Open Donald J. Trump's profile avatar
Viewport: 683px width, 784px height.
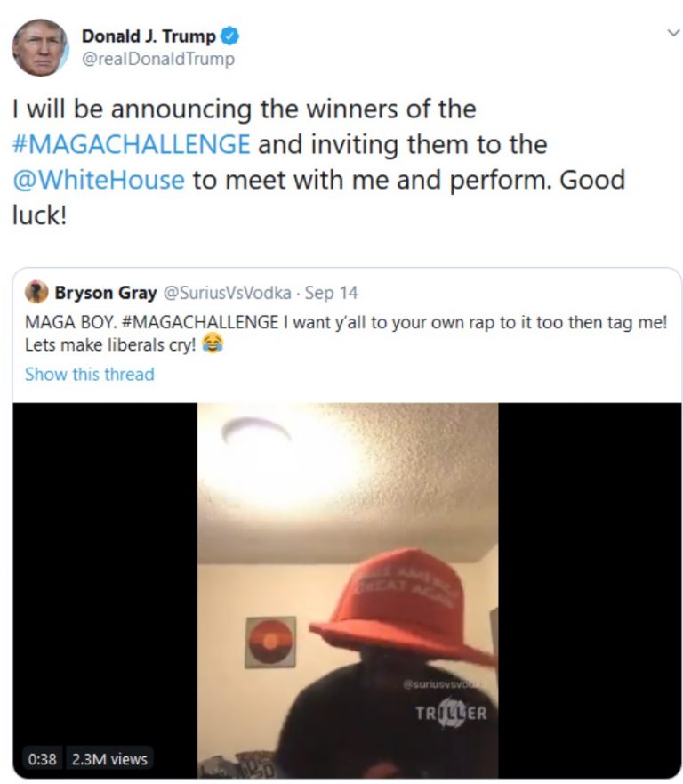(x=40, y=48)
